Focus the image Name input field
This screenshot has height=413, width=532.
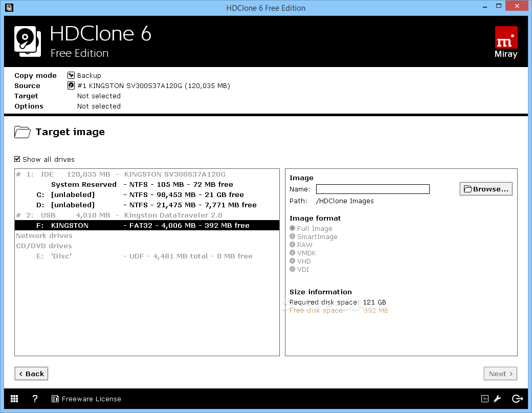[372, 189]
